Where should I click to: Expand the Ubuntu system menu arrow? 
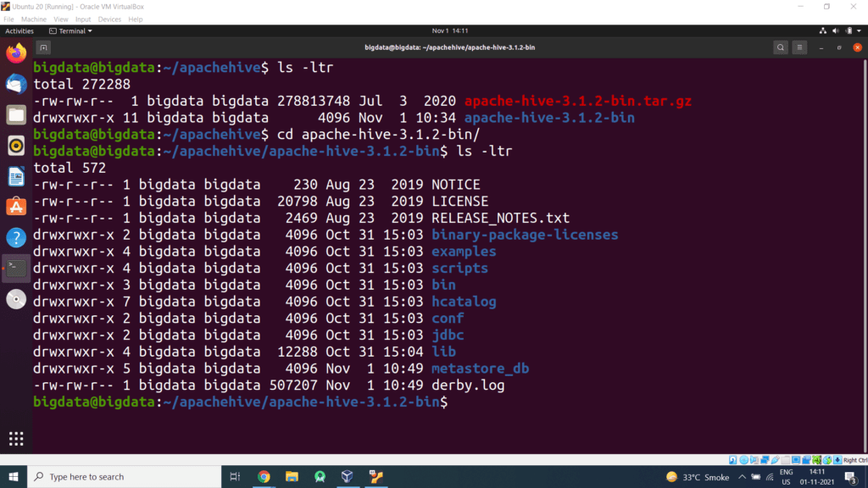860,31
